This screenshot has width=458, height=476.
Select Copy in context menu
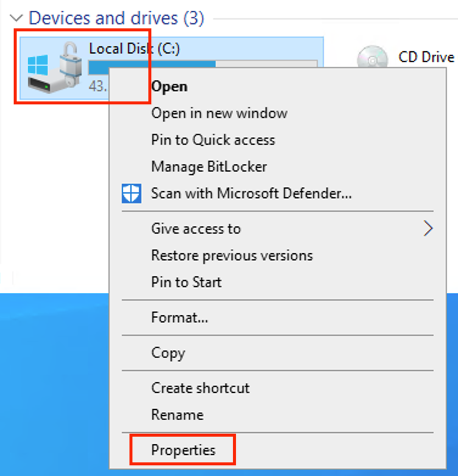click(277, 353)
